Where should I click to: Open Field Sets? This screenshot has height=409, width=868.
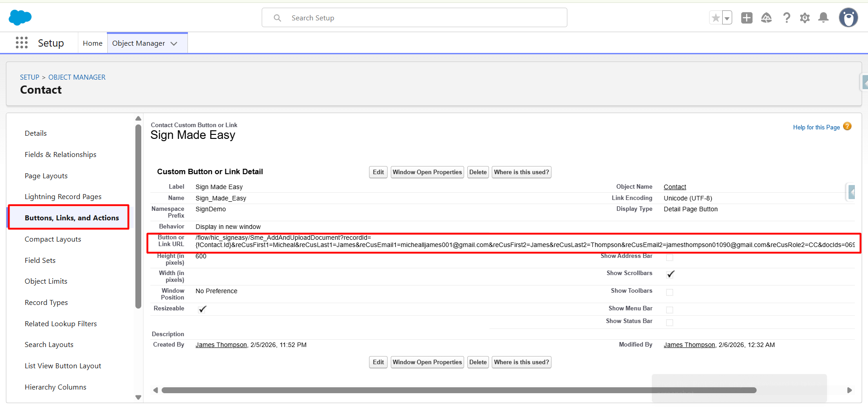tap(40, 261)
